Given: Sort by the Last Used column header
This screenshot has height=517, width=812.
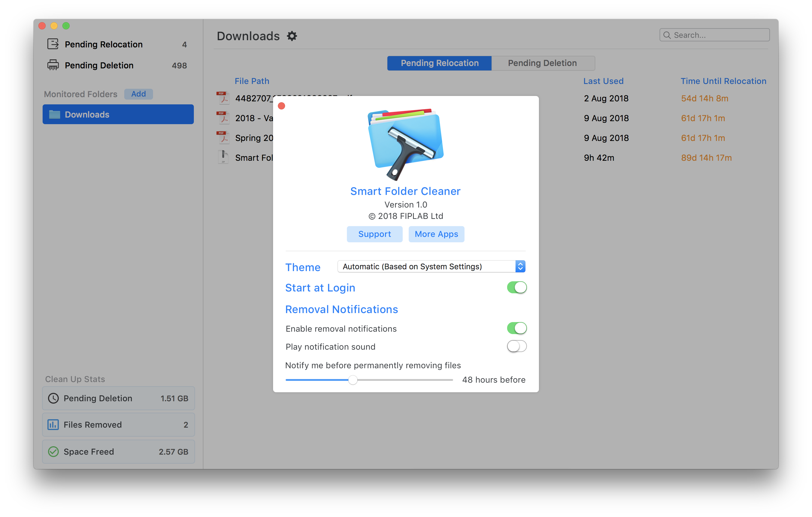Looking at the screenshot, I should tap(603, 81).
